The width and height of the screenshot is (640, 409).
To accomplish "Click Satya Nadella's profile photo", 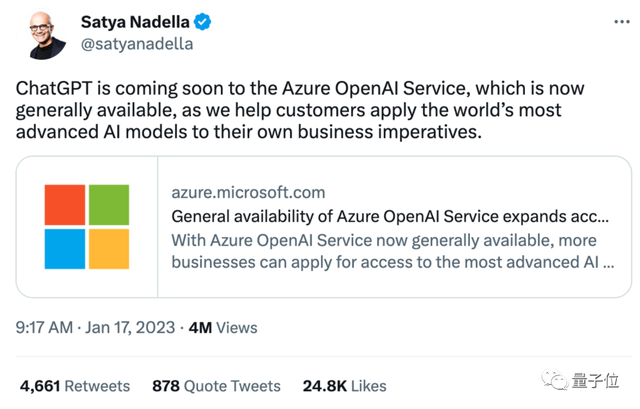I will (43, 33).
